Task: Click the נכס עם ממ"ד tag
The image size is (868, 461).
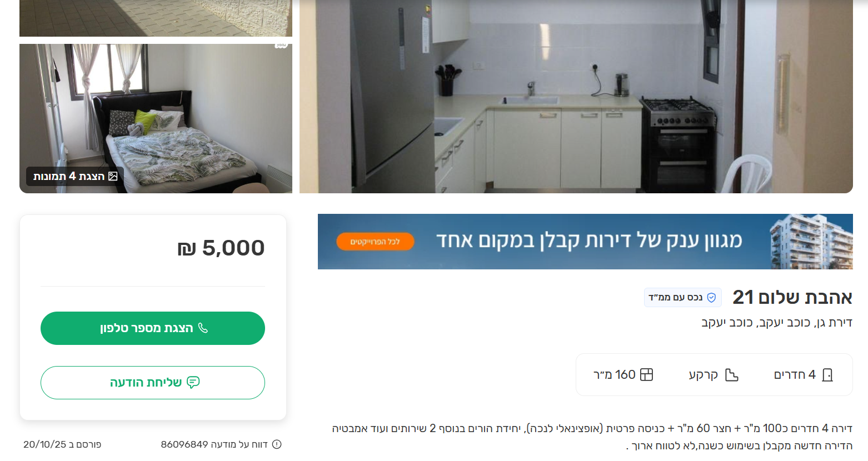Action: coord(683,298)
